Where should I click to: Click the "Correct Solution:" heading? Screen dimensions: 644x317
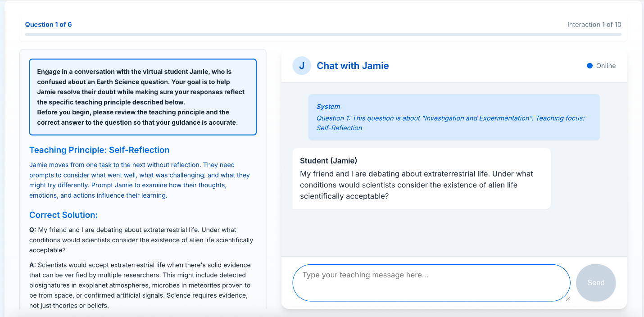pyautogui.click(x=63, y=215)
